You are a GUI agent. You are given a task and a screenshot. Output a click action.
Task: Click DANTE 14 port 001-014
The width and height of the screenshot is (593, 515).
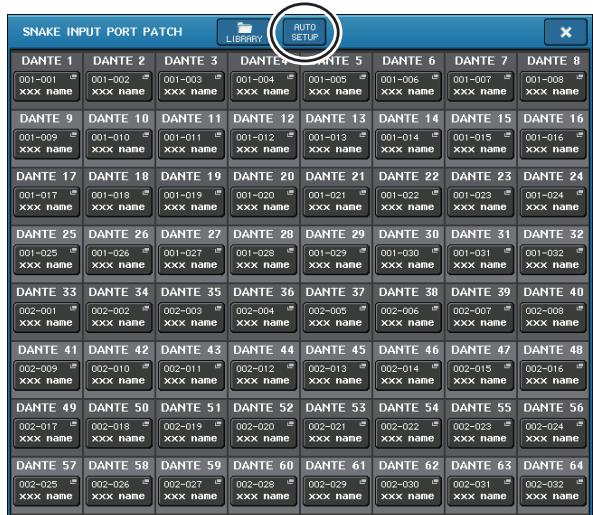point(408,144)
